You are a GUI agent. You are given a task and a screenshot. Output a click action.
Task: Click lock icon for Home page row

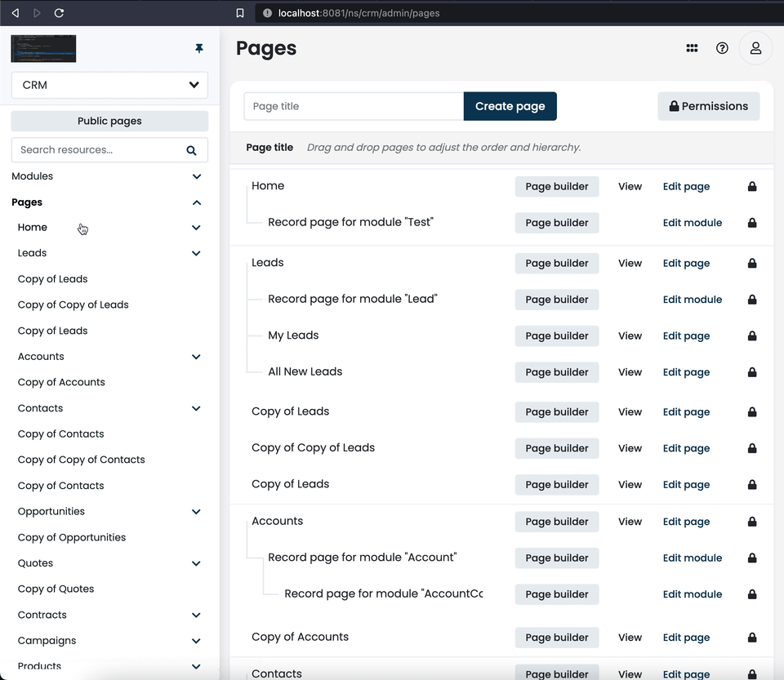point(752,186)
